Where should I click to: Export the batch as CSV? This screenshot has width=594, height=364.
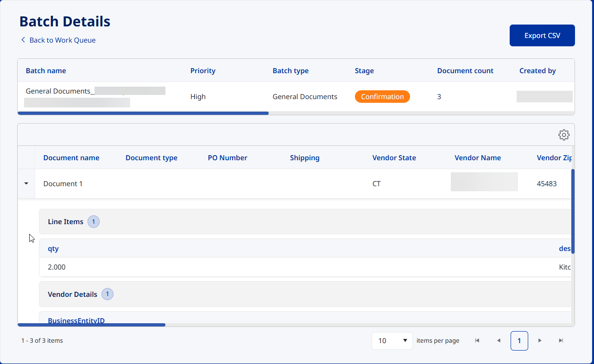click(x=542, y=36)
